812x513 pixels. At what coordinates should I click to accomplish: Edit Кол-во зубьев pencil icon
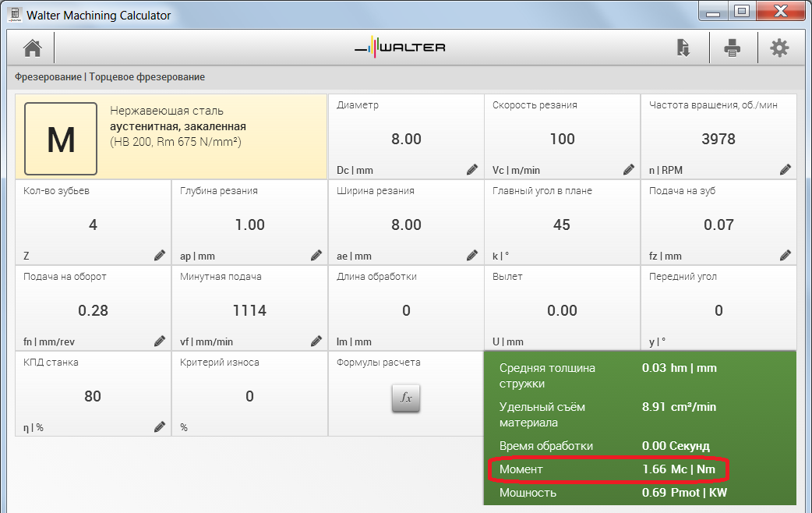coord(160,255)
